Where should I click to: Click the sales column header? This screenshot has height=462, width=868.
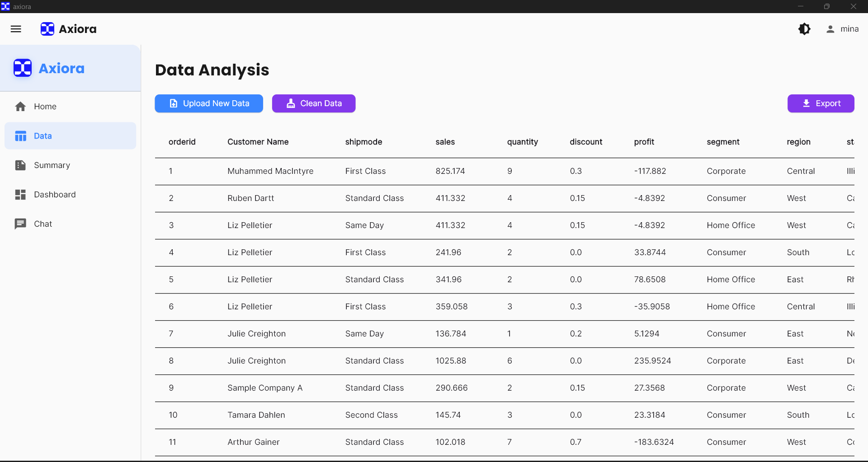(445, 142)
